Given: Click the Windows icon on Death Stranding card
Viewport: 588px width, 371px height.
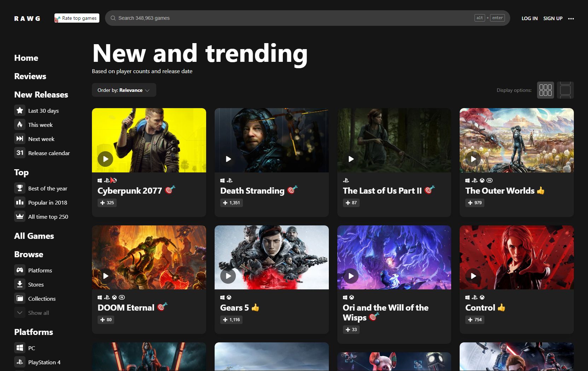Looking at the screenshot, I should 222,181.
